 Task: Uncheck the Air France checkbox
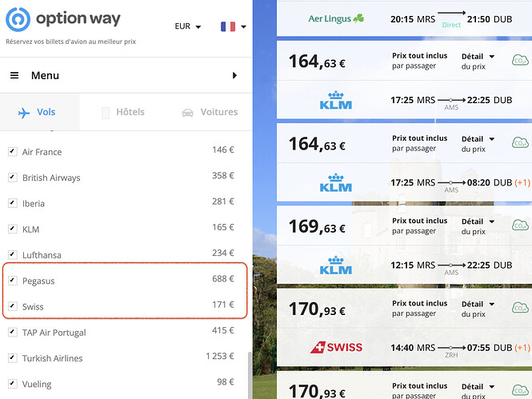[x=13, y=151]
